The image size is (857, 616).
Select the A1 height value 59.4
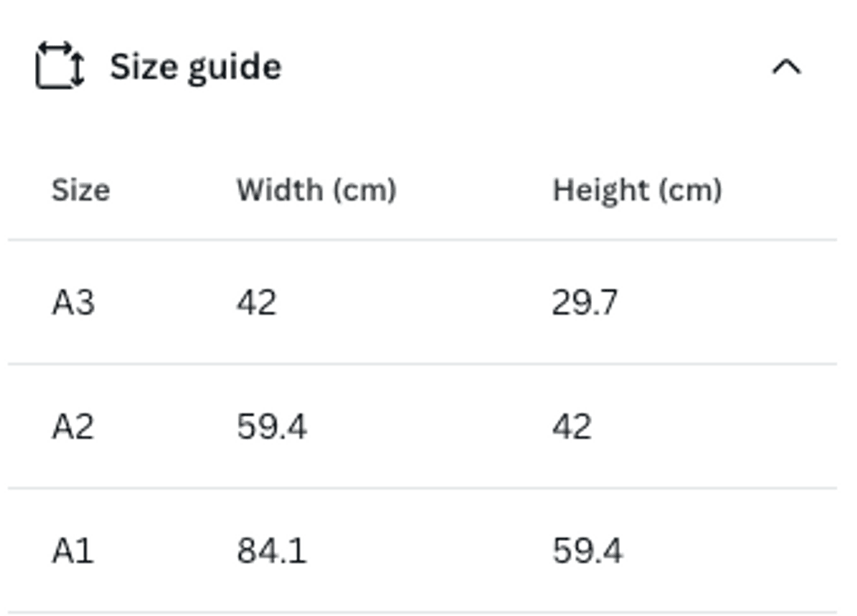click(587, 551)
